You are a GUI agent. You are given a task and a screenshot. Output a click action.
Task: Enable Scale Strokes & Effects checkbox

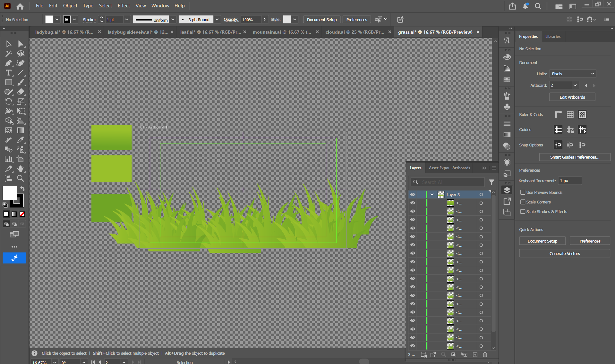[523, 211]
